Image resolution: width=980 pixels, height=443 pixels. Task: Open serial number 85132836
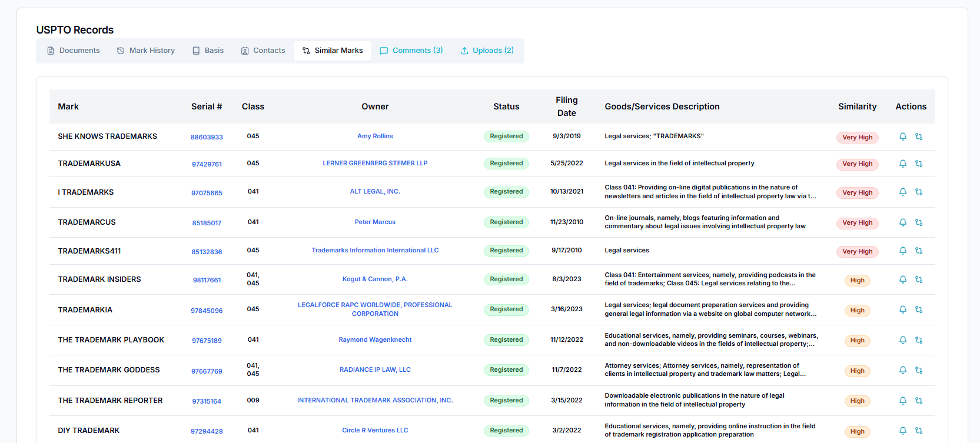207,252
